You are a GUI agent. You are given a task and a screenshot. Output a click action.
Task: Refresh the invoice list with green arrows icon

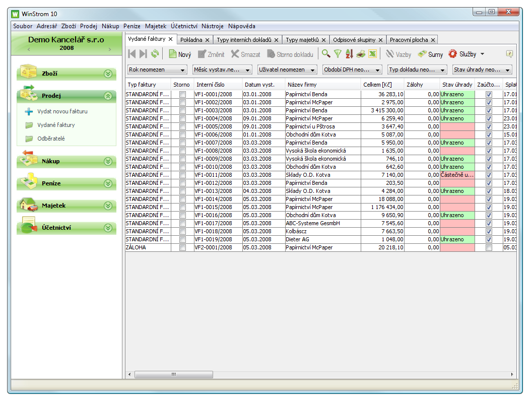(155, 54)
